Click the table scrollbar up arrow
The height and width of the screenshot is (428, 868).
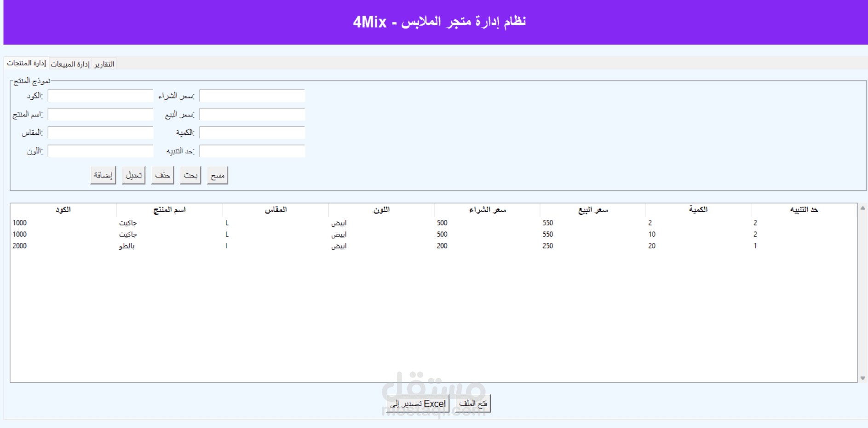[862, 208]
